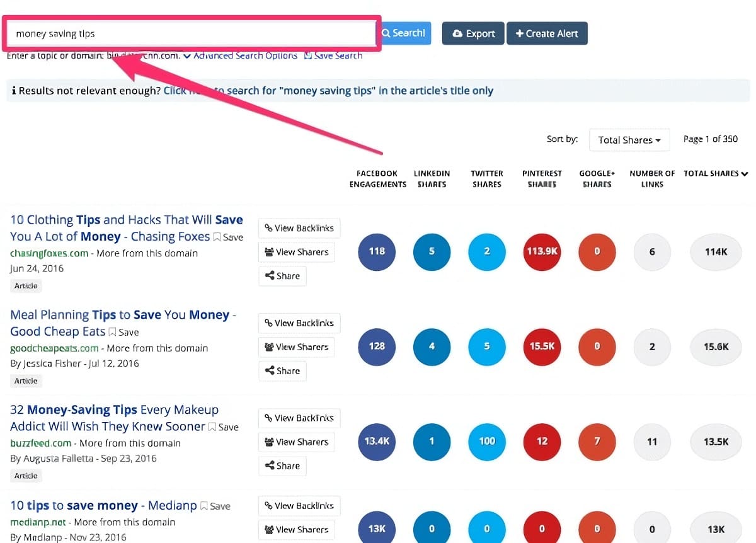Click the plus icon on Create Alert
The image size is (756, 543).
(521, 33)
